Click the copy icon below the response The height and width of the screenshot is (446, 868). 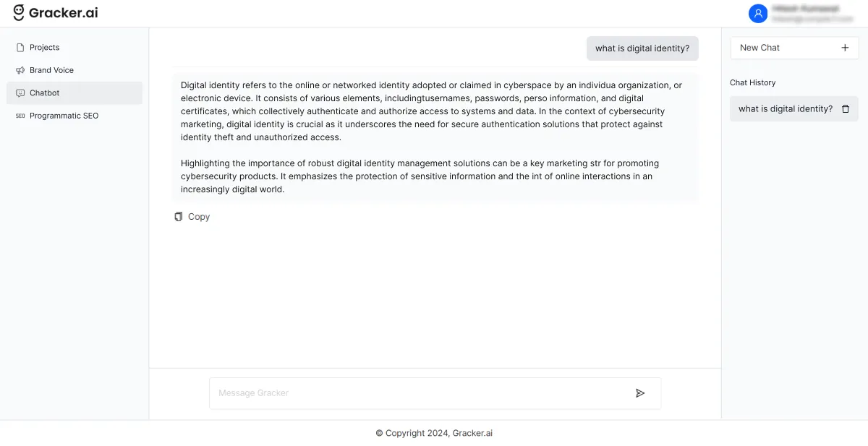pyautogui.click(x=178, y=216)
